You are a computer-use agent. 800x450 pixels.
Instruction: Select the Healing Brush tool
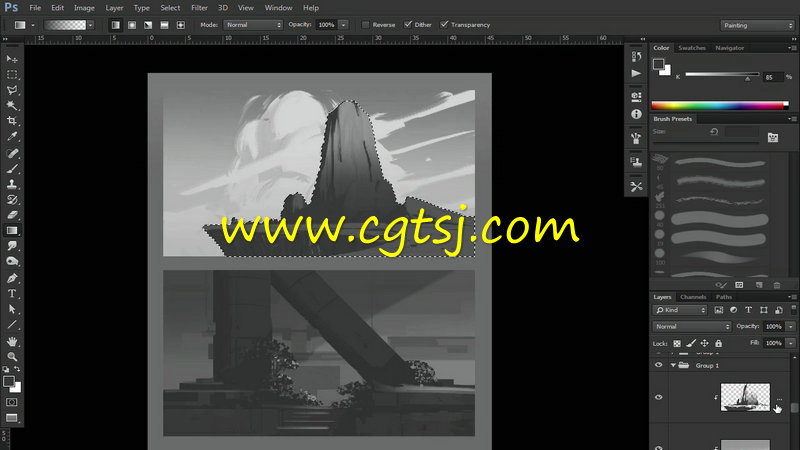(x=12, y=153)
